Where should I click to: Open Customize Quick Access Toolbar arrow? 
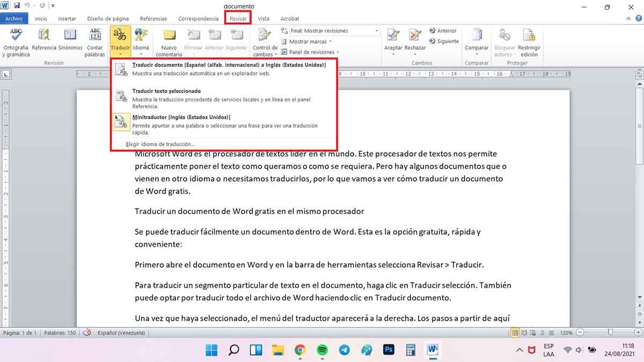click(53, 6)
